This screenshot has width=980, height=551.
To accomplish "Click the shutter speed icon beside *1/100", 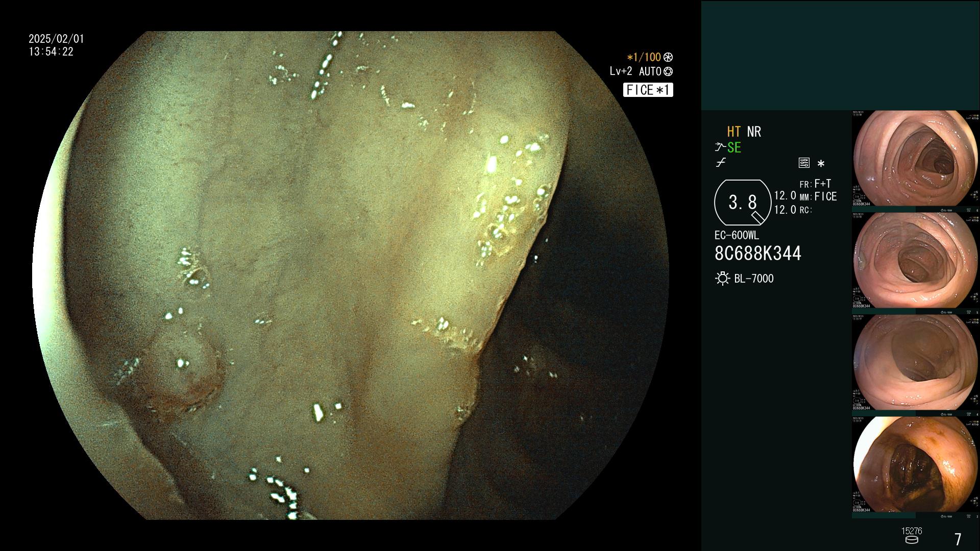I will click(x=668, y=57).
